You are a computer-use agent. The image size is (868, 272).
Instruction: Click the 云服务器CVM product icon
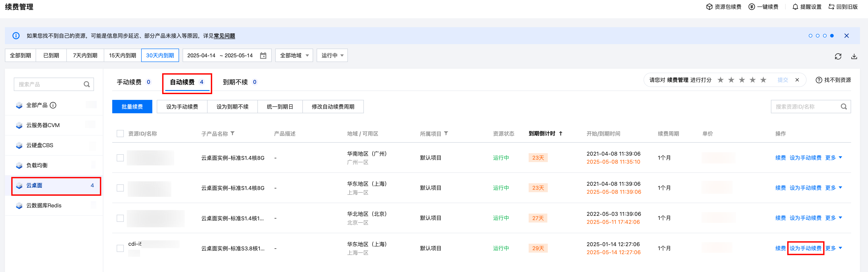click(19, 126)
